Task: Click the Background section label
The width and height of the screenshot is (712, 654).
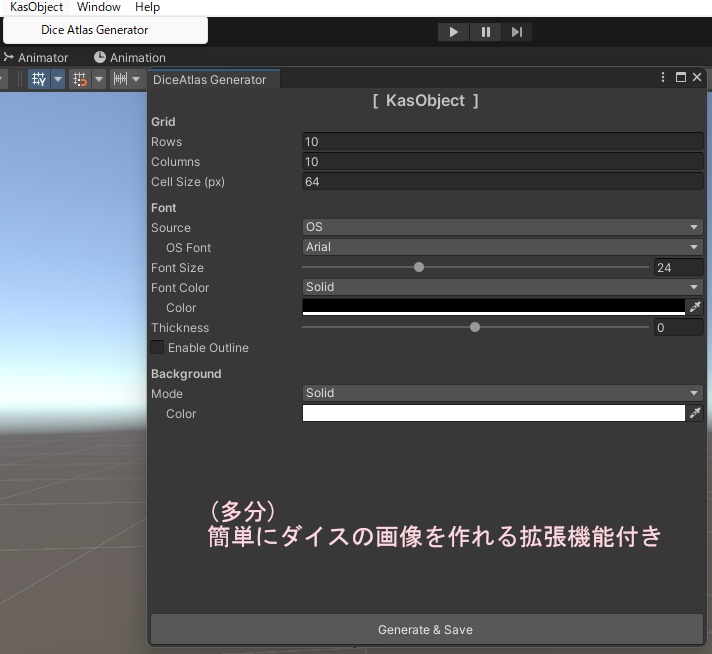Action: [x=186, y=374]
